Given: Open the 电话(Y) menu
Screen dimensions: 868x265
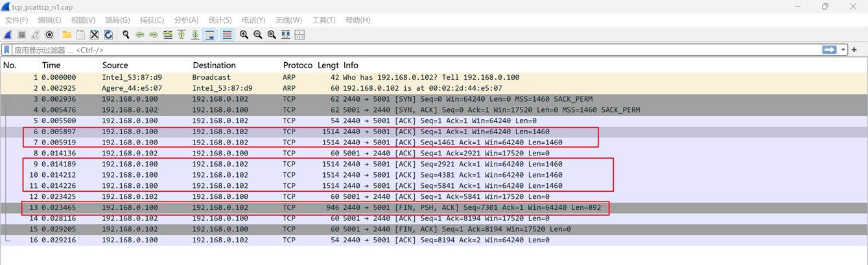Looking at the screenshot, I should pos(254,20).
